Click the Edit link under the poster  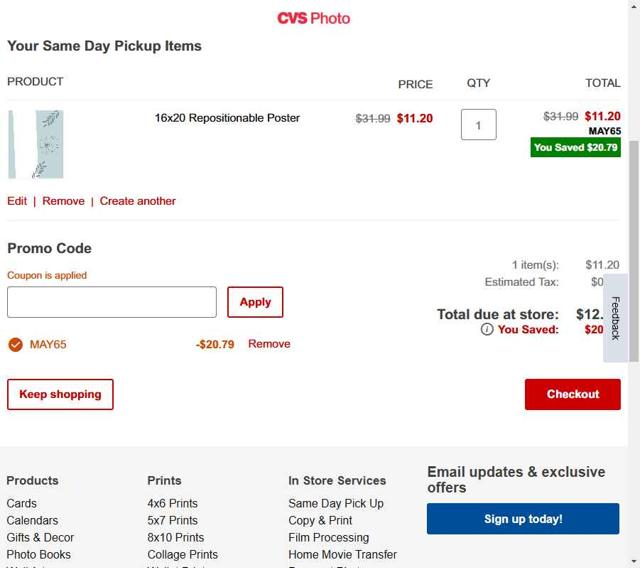(x=17, y=201)
